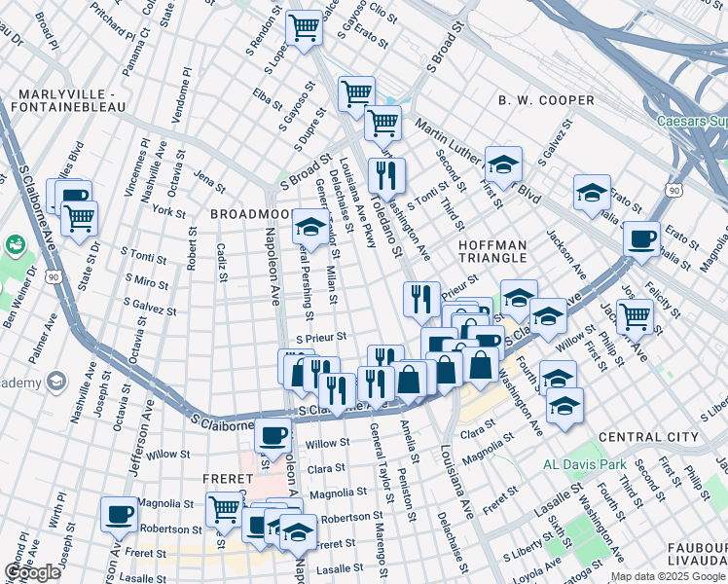This screenshot has height=584, width=728.
Task: Select the restaurant marker on Toledano St
Action: (386, 176)
